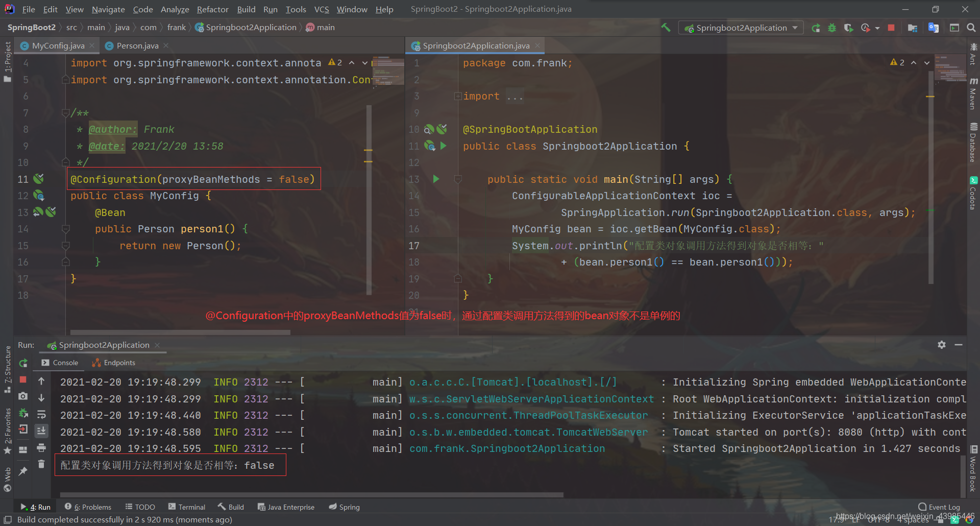Click com.frank.Springboot2Application logger link in console
This screenshot has width=980, height=526.
pyautogui.click(x=507, y=448)
